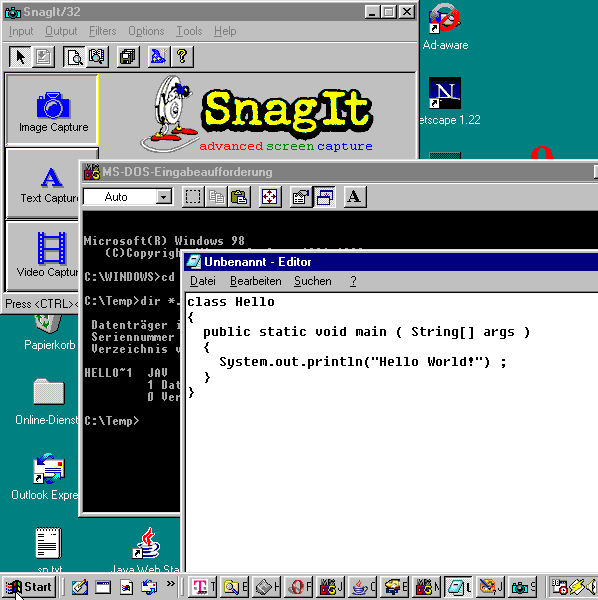Open the SnagIt Options menu

[146, 31]
